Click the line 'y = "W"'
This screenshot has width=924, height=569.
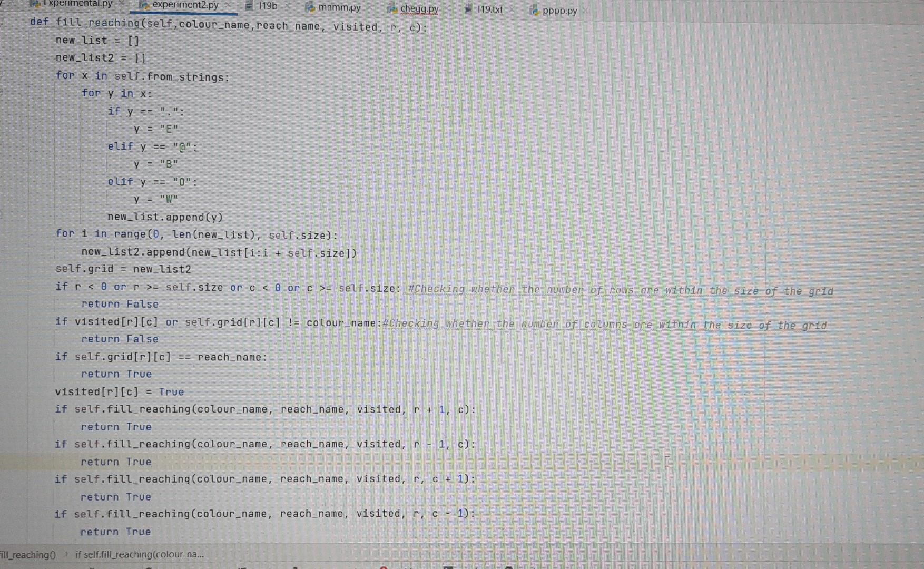pos(155,199)
